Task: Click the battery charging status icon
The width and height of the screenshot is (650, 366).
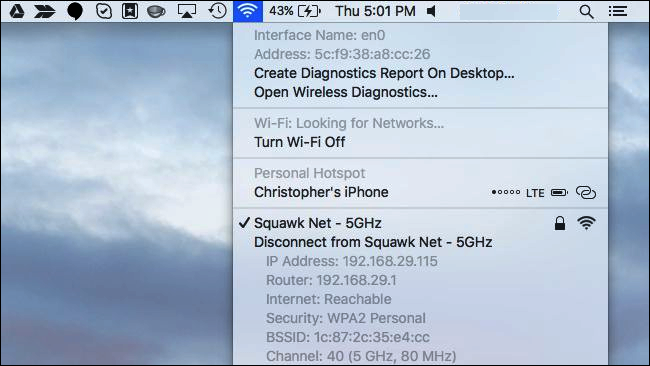Action: click(x=309, y=11)
